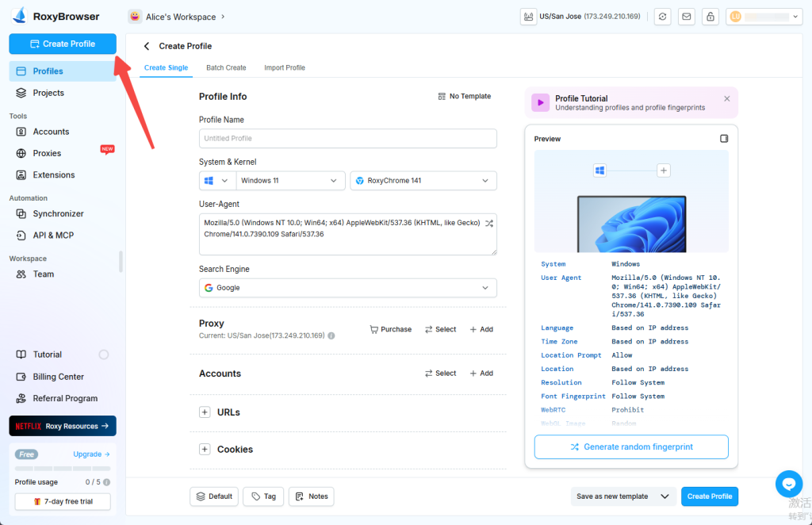This screenshot has height=525, width=812.
Task: Click the back arrow beside Create Profile
Action: pyautogui.click(x=147, y=46)
